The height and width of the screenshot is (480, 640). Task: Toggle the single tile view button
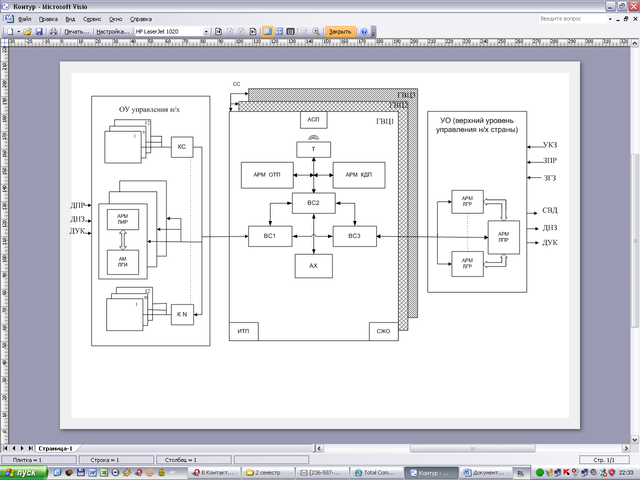click(267, 32)
